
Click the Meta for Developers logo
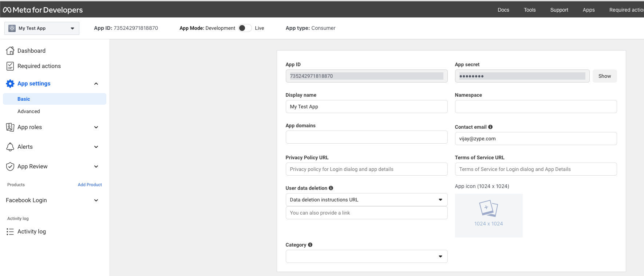[x=43, y=10]
